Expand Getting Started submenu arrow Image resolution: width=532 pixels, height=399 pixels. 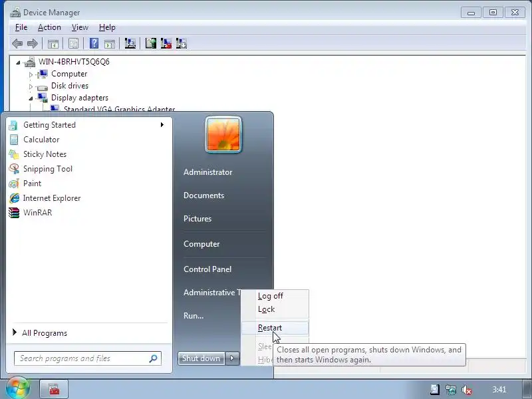pyautogui.click(x=162, y=125)
